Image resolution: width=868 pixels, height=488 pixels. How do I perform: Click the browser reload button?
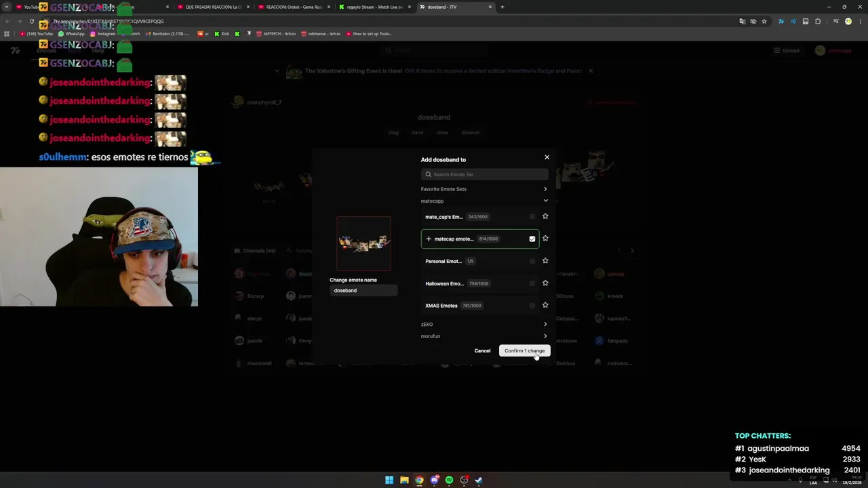(x=31, y=21)
